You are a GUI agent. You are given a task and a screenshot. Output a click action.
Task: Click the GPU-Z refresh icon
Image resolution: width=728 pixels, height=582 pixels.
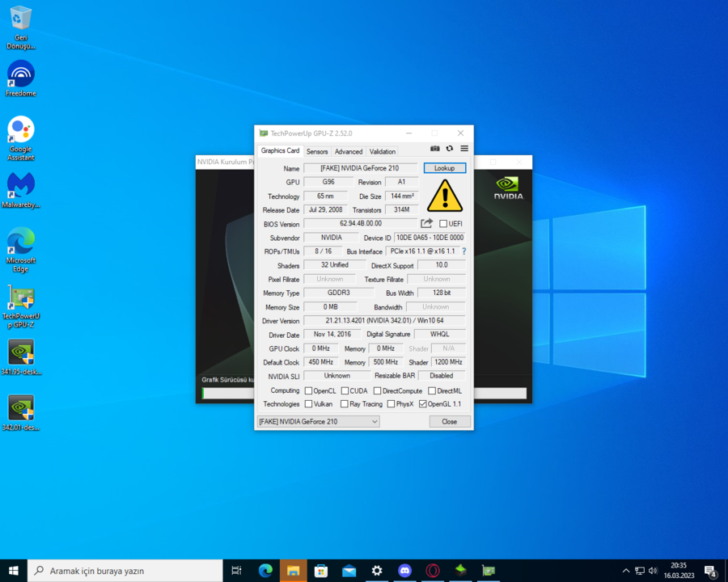[x=450, y=149]
